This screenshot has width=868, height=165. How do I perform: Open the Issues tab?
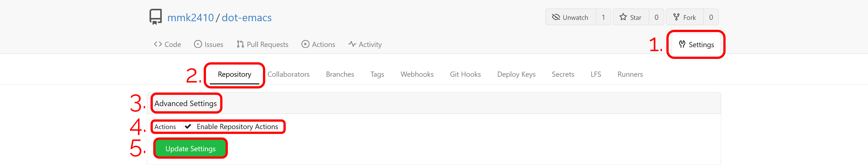(x=209, y=44)
